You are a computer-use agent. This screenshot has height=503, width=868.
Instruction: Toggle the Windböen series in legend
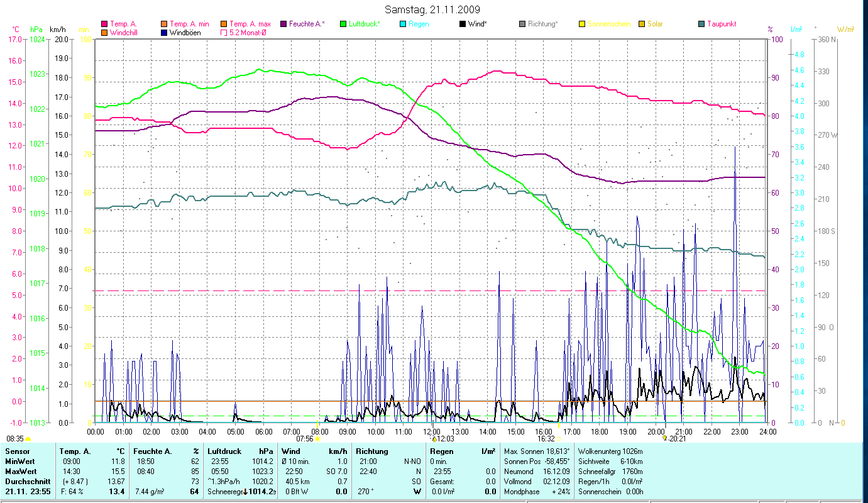pyautogui.click(x=185, y=33)
